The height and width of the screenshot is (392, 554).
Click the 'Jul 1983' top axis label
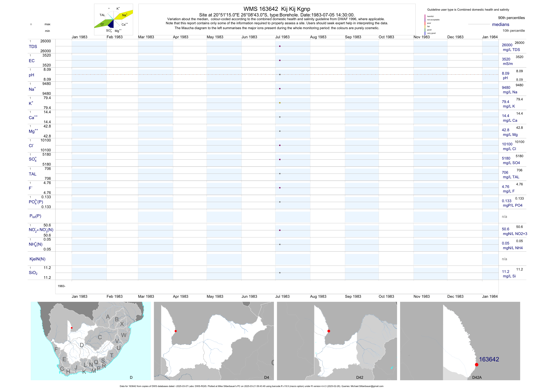tap(282, 37)
